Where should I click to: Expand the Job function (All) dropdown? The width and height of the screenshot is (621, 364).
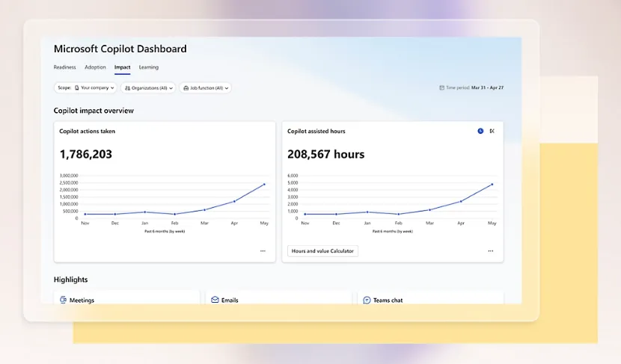pos(206,88)
